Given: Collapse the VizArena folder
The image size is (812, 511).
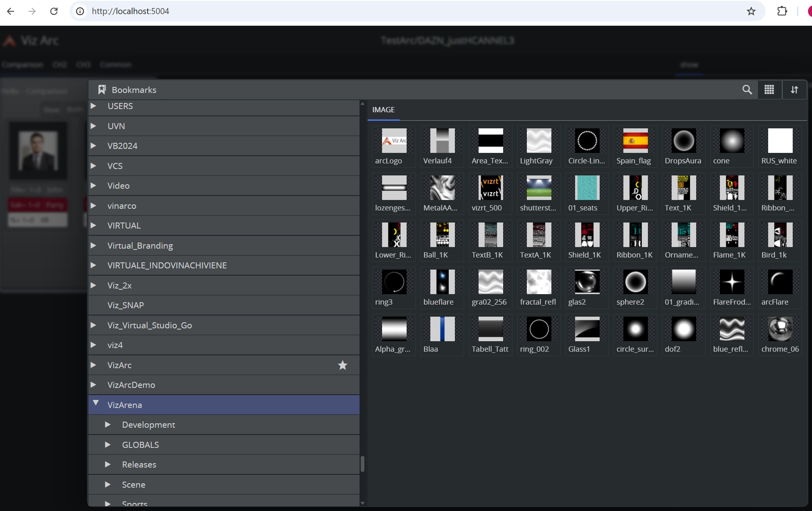Looking at the screenshot, I should coord(96,403).
